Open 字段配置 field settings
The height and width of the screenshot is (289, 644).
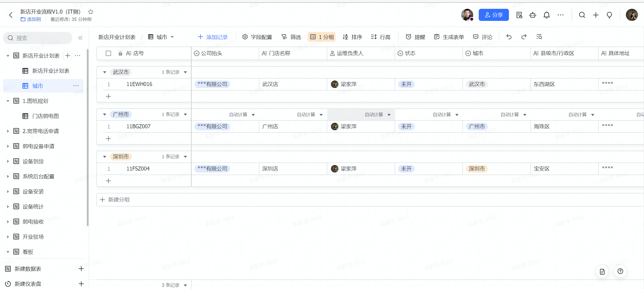click(x=257, y=37)
